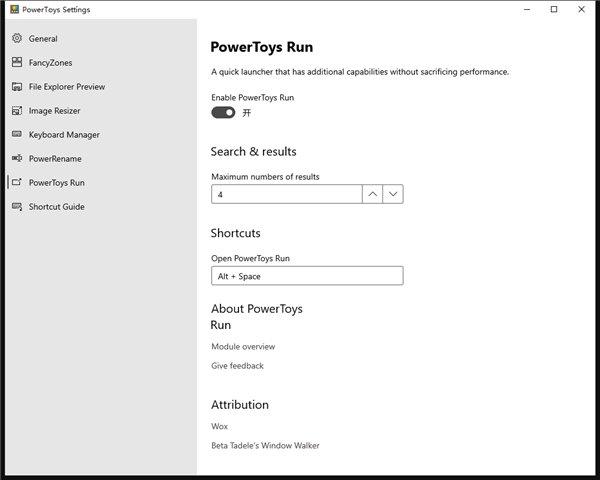The image size is (600, 480).
Task: Go to Image Resizer settings
Action: pos(54,111)
